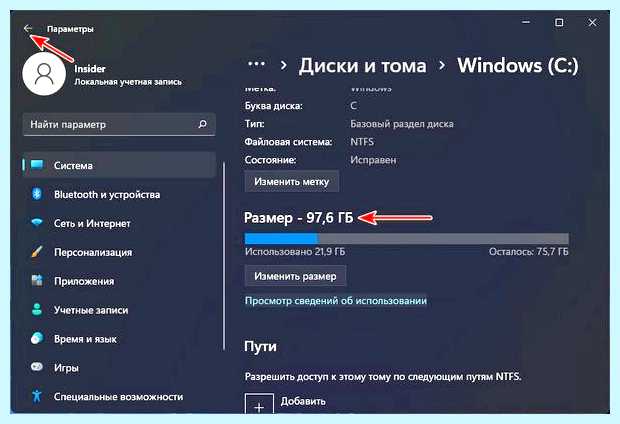Click the 'Пути' section heading

[x=260, y=346]
